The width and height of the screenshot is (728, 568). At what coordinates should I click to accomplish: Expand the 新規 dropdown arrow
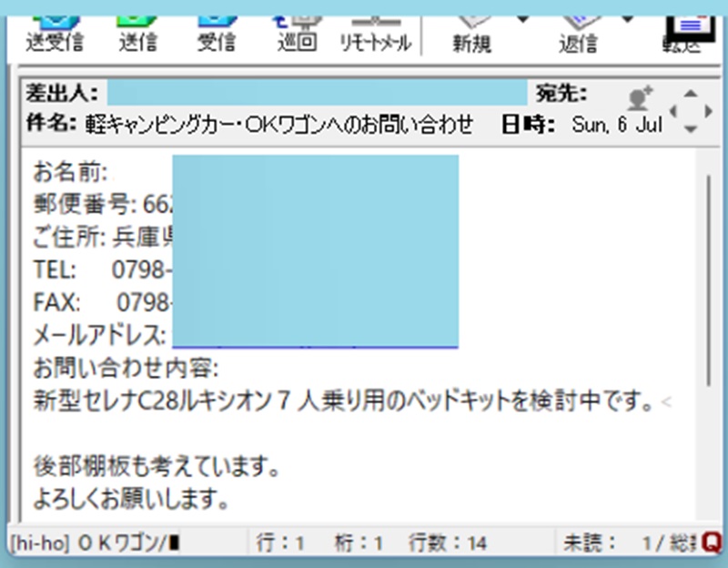(x=523, y=18)
